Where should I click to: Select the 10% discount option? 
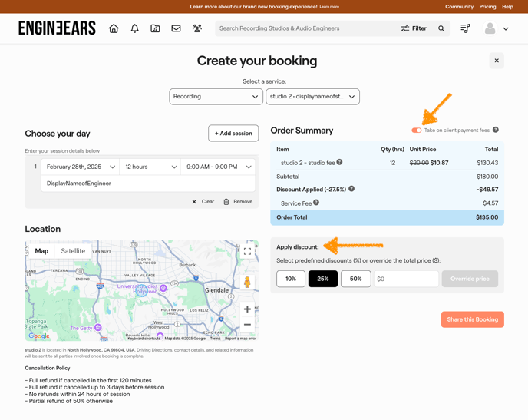pos(291,279)
